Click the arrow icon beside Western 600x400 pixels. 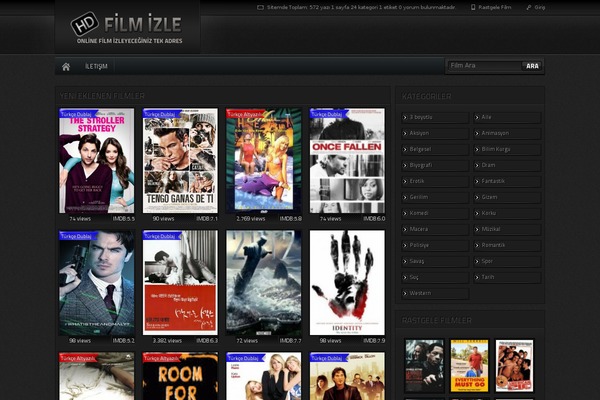tap(405, 294)
